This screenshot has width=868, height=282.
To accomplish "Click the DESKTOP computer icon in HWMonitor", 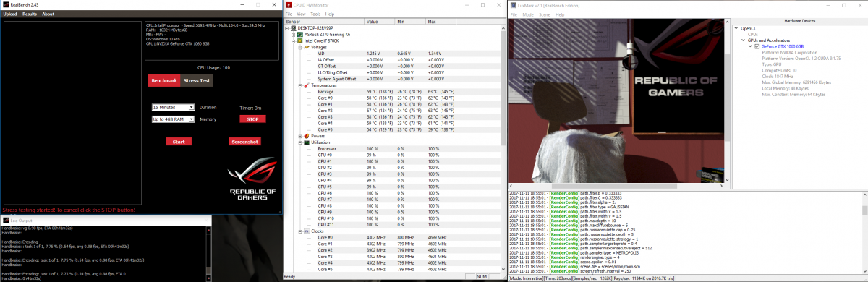I will 294,28.
